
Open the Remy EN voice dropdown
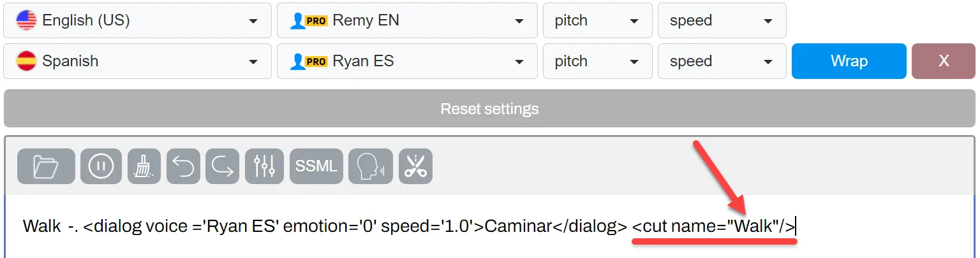407,20
